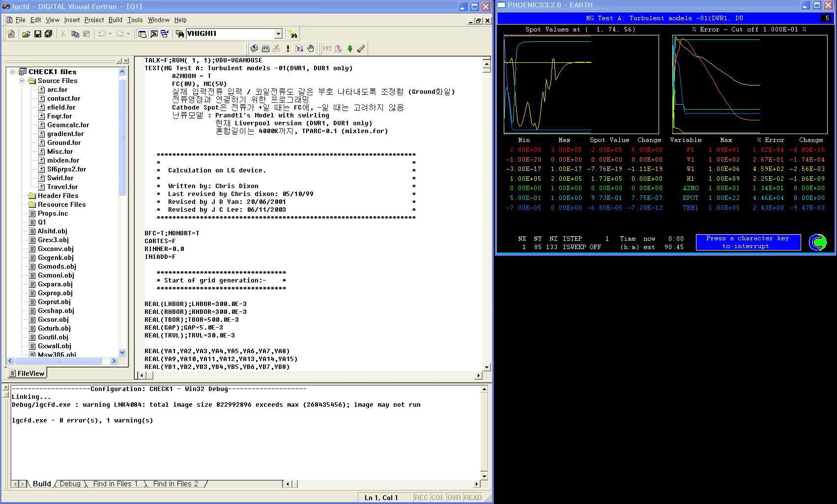
Task: Select Gxturb.obj in the file tree
Action: pyautogui.click(x=54, y=328)
